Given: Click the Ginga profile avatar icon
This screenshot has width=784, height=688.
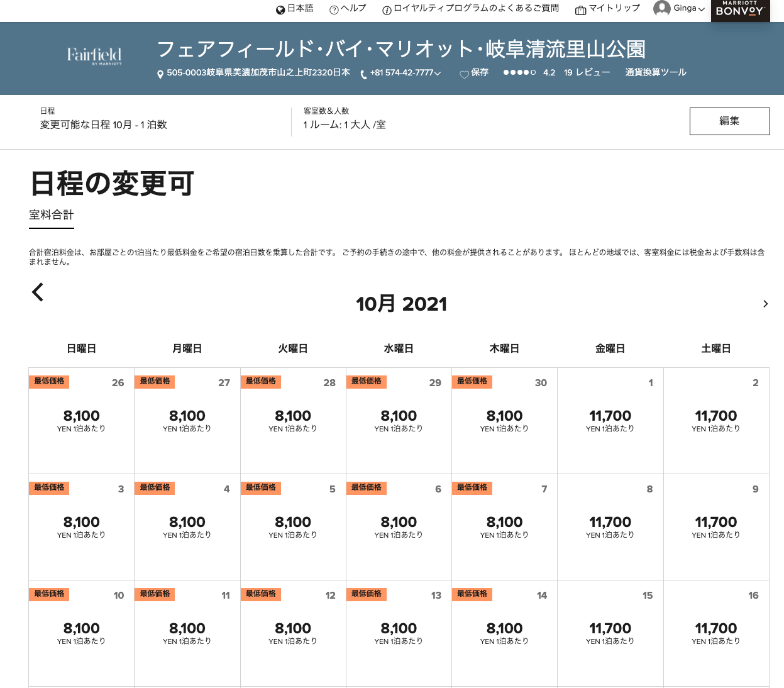Looking at the screenshot, I should click(662, 8).
